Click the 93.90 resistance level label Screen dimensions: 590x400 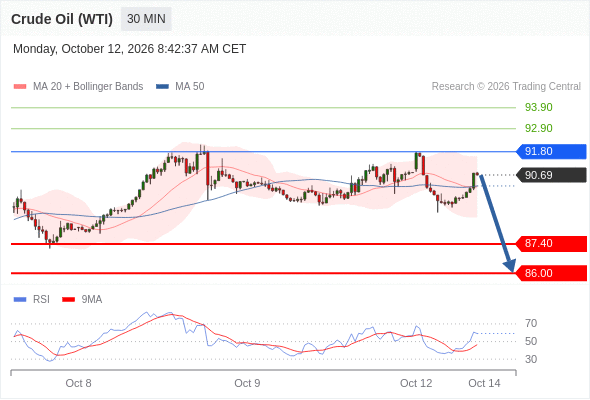538,107
